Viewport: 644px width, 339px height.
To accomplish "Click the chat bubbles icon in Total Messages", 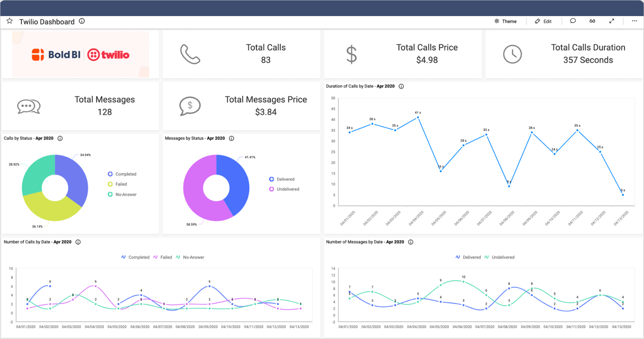I will (29, 106).
